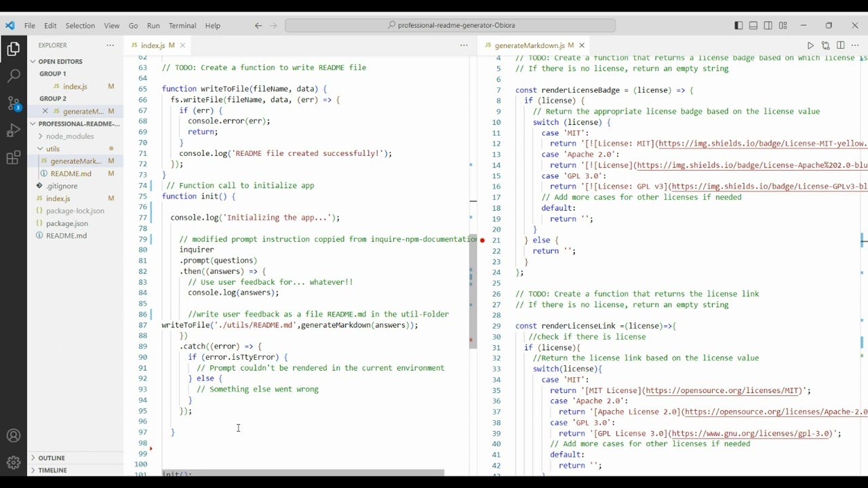Open the File menu
Screen dimensions: 868x488
pyautogui.click(x=30, y=26)
